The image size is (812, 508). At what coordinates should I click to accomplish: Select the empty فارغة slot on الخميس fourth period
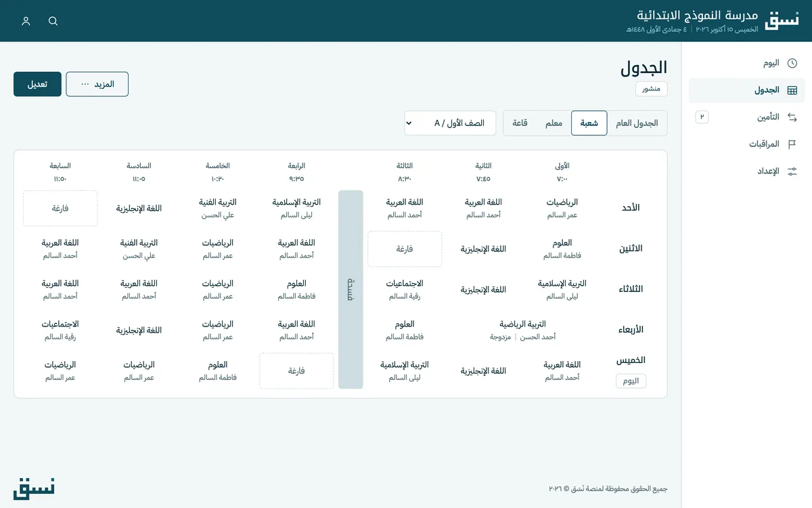(x=296, y=371)
